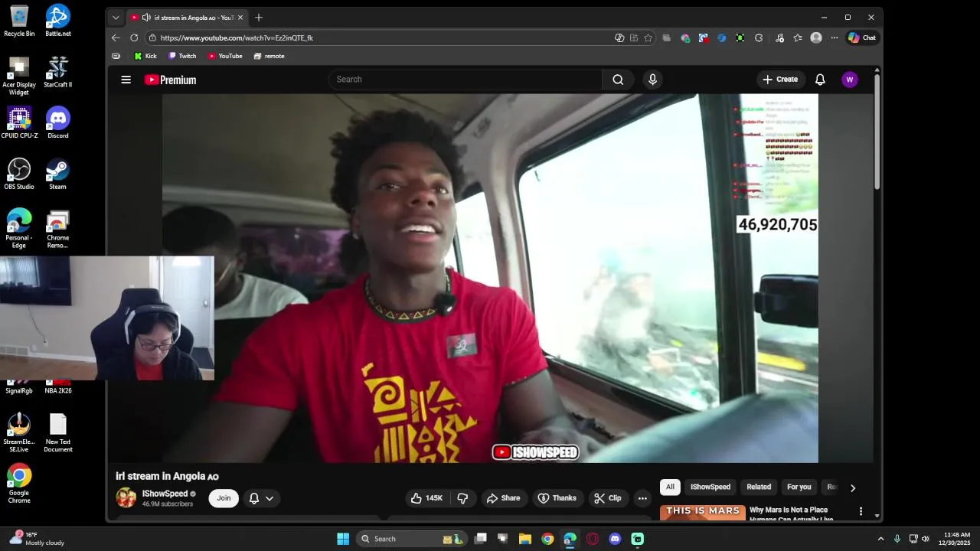Open New Text Document on desktop

pyautogui.click(x=57, y=432)
